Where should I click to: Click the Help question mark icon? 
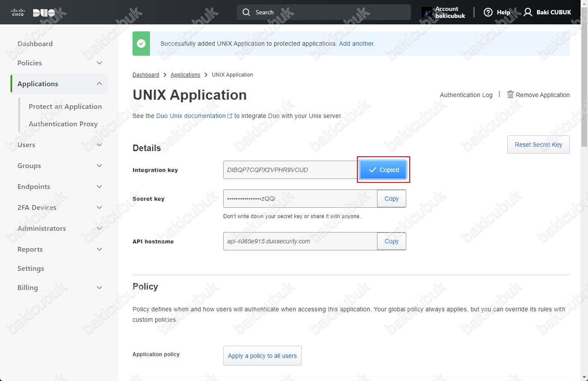(488, 12)
